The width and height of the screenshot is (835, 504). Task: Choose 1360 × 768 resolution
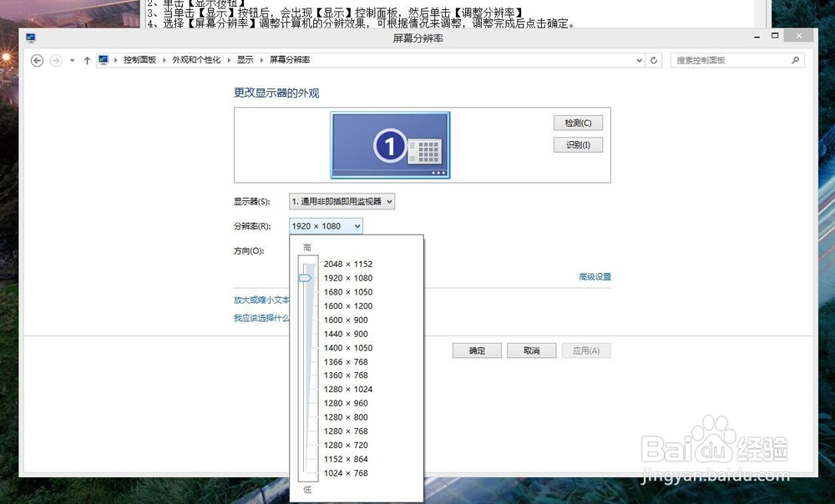pyautogui.click(x=346, y=375)
